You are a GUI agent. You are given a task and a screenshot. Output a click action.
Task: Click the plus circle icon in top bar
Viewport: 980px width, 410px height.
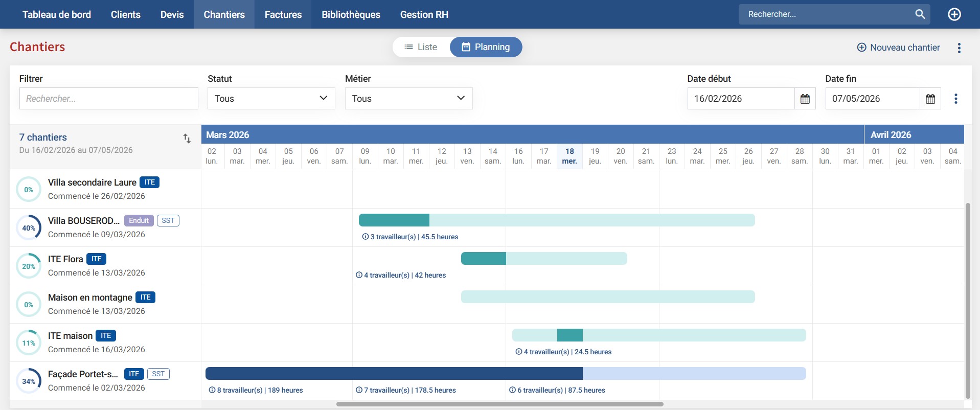click(954, 14)
